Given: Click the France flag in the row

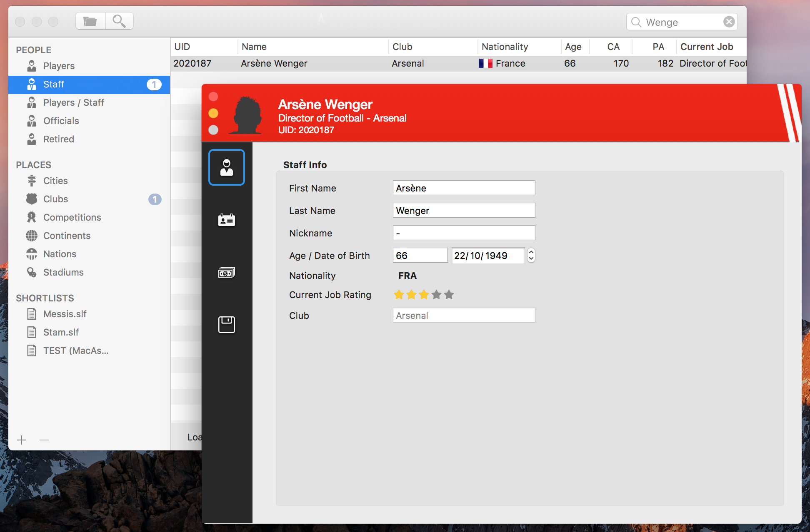Looking at the screenshot, I should tap(485, 63).
